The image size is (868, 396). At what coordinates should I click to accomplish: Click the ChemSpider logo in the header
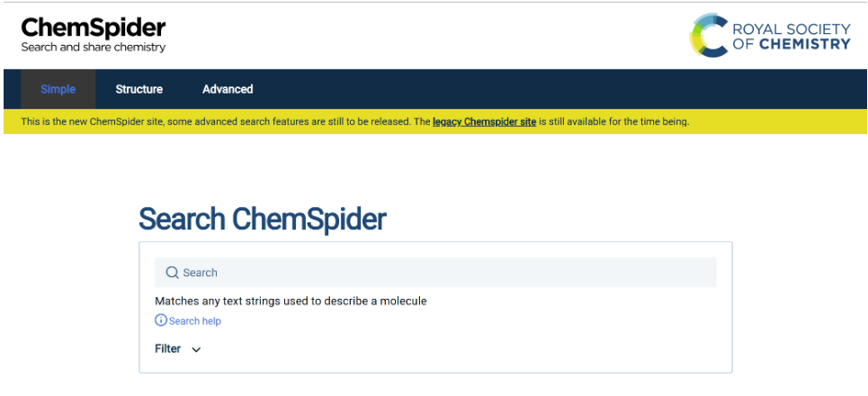click(x=93, y=35)
